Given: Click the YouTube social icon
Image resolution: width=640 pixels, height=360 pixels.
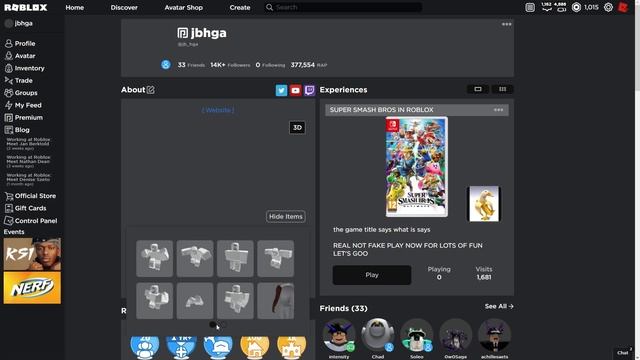Looking at the screenshot, I should [296, 90].
